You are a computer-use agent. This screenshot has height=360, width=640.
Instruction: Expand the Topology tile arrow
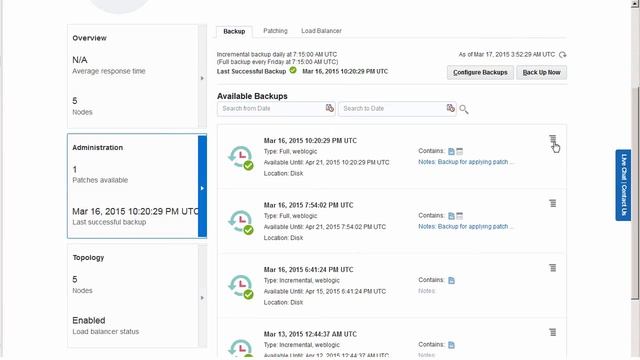coord(202,298)
